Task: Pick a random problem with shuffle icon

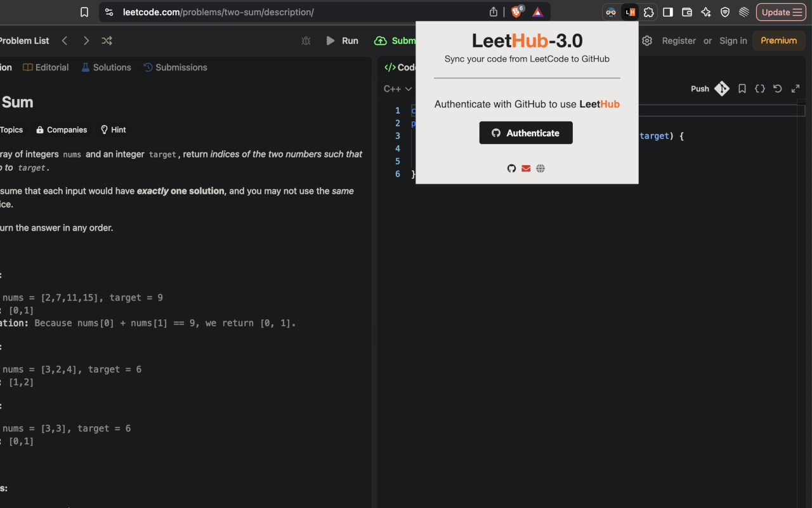Action: 107,41
